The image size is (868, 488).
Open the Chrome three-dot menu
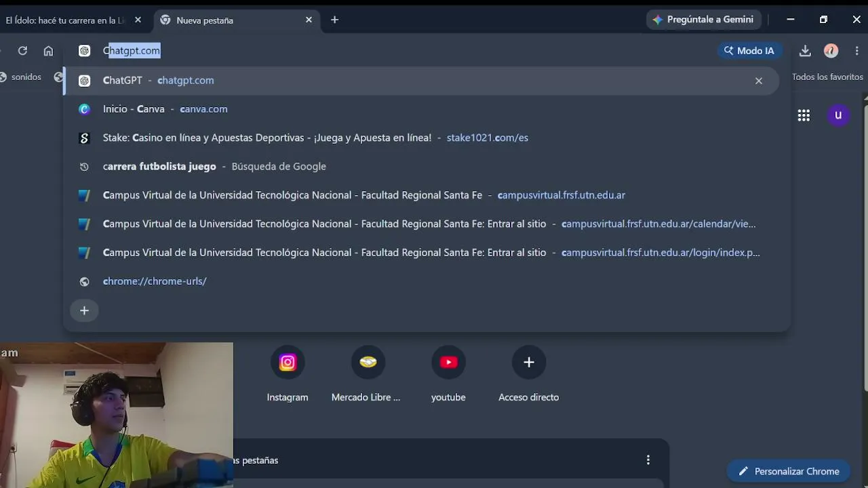point(857,51)
